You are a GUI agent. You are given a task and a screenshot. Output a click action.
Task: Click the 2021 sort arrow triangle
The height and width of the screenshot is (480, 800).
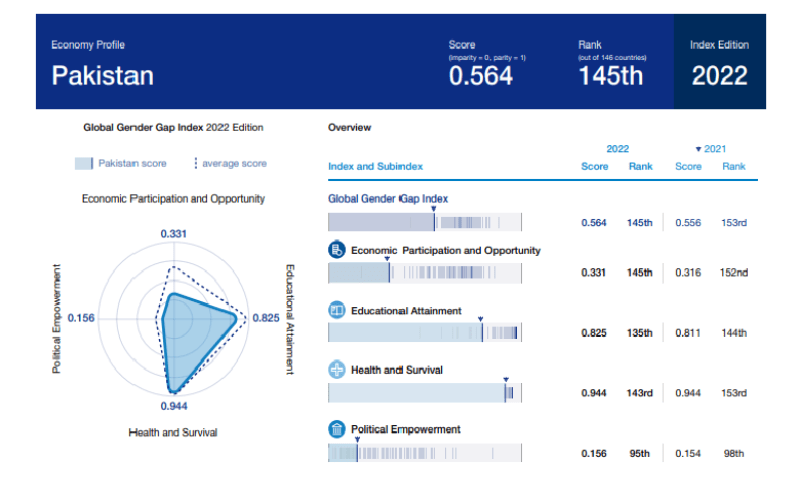(698, 149)
